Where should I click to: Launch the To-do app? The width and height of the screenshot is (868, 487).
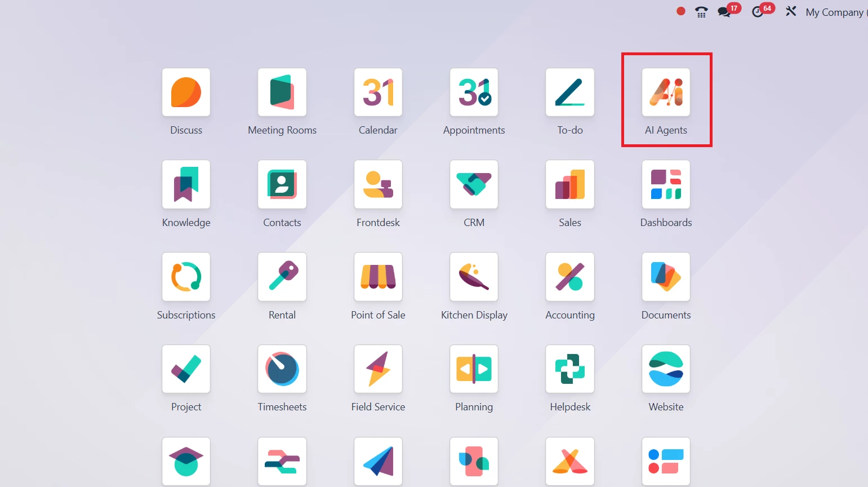pyautogui.click(x=570, y=92)
